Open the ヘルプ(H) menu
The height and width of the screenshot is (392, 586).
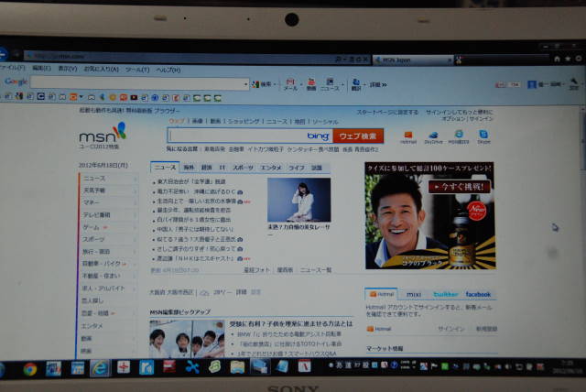168,71
